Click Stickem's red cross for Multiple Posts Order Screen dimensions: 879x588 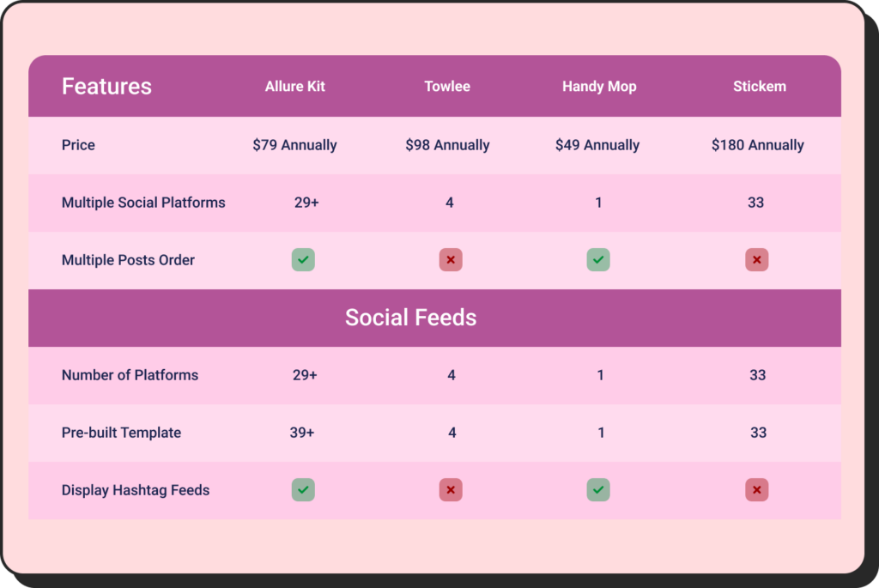pos(756,259)
